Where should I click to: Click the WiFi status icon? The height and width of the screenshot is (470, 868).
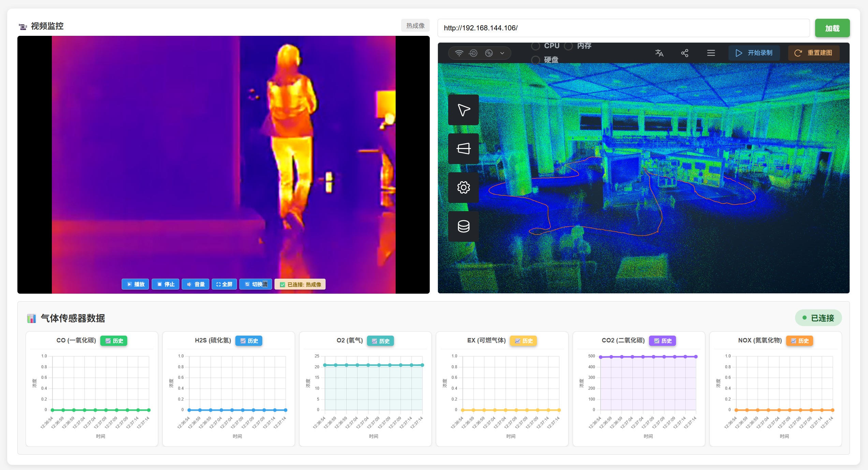[459, 53]
